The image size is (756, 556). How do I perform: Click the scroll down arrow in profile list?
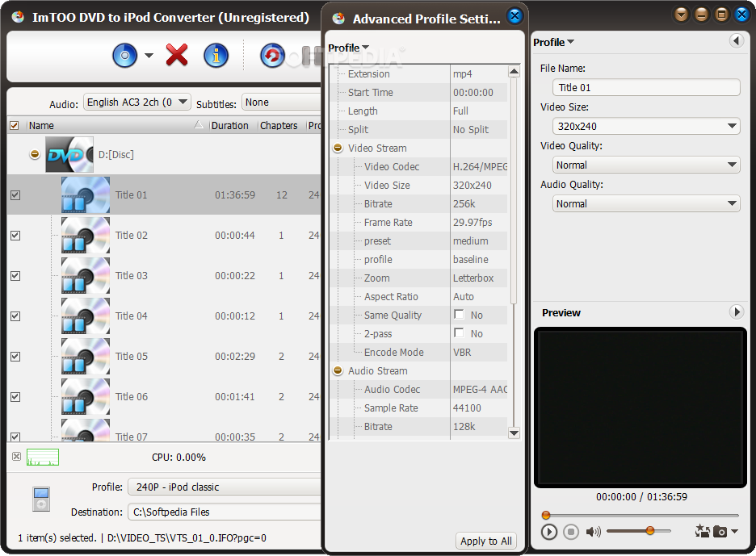coord(514,433)
